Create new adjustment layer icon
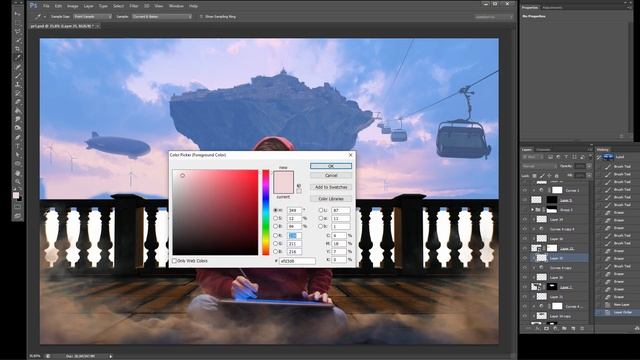The image size is (640, 360). click(556, 328)
